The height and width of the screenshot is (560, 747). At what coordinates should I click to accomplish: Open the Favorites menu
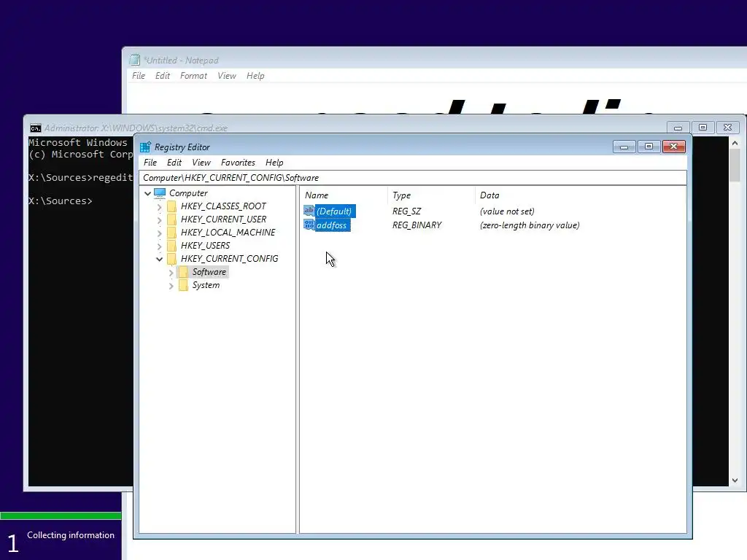[238, 163]
